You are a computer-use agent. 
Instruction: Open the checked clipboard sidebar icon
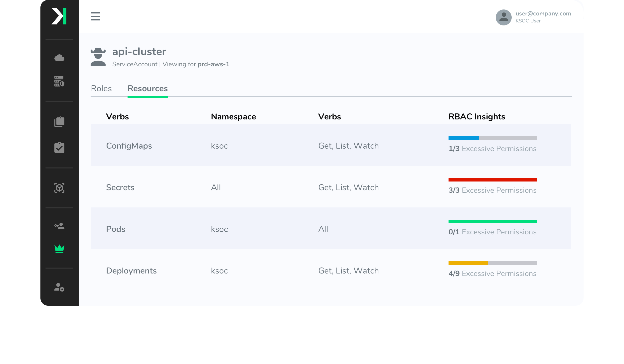pos(59,148)
